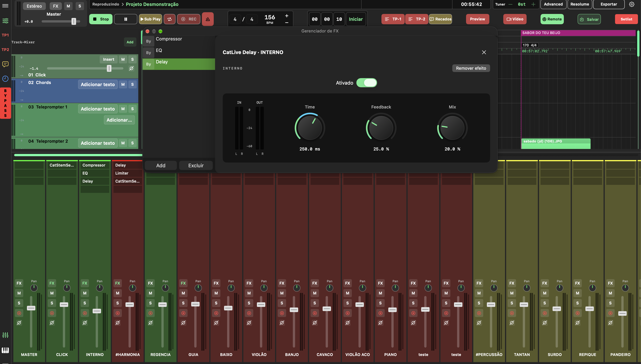Bypass the EQ effect
The height and width of the screenshot is (364, 641).
click(x=148, y=53)
